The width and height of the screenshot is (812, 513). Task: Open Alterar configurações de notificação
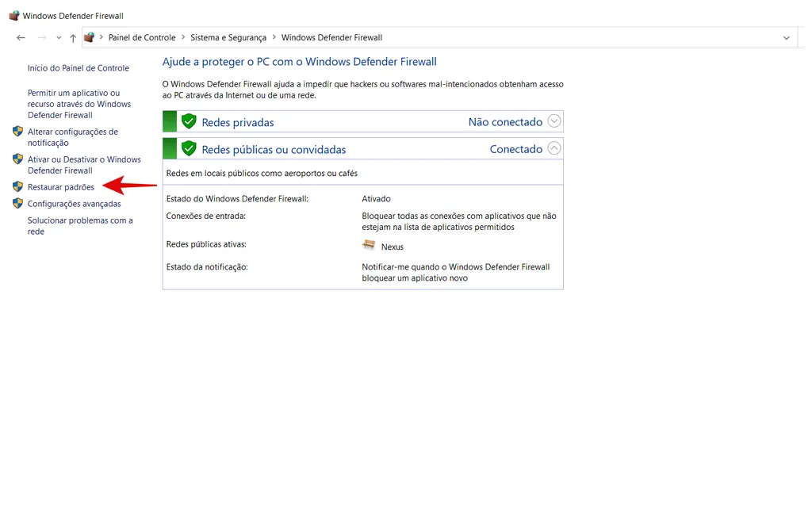[72, 137]
